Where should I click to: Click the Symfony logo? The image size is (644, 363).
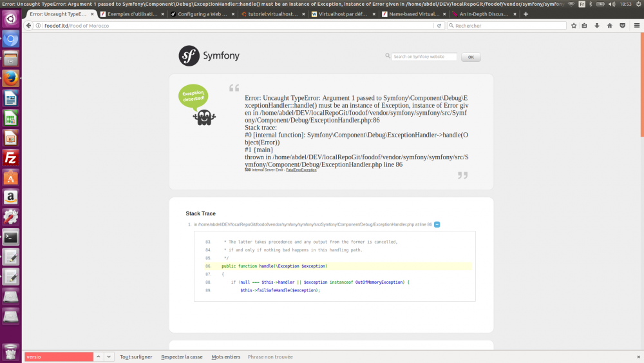click(209, 55)
